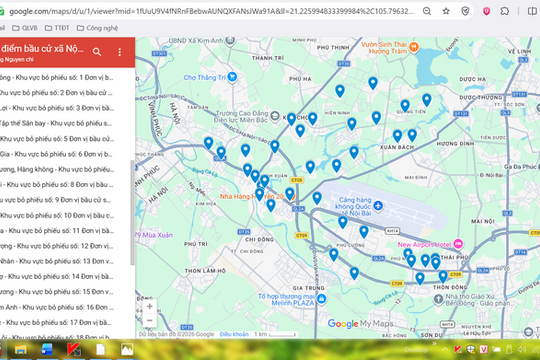This screenshot has width=540, height=360.
Task: Open the Điều khoản terms link
Action: pyautogui.click(x=234, y=334)
